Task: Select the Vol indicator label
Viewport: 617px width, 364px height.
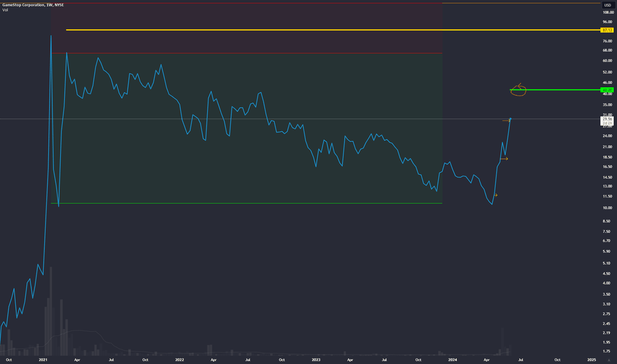Action: (x=5, y=10)
